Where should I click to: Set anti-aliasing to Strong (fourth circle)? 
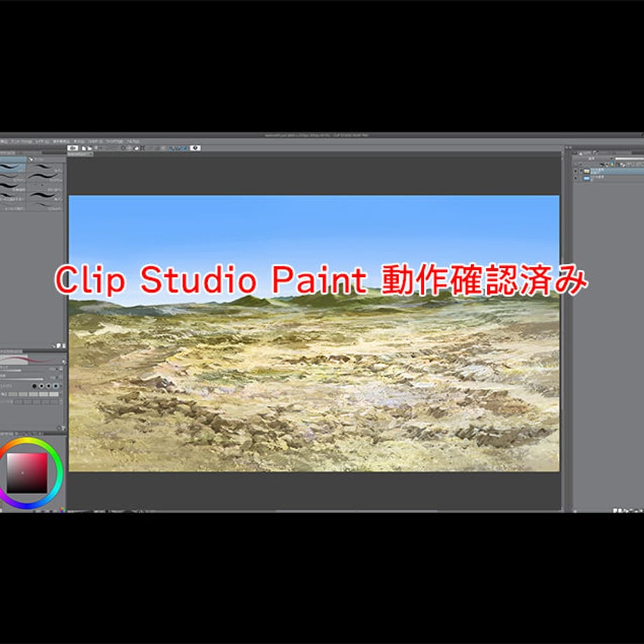[55, 386]
